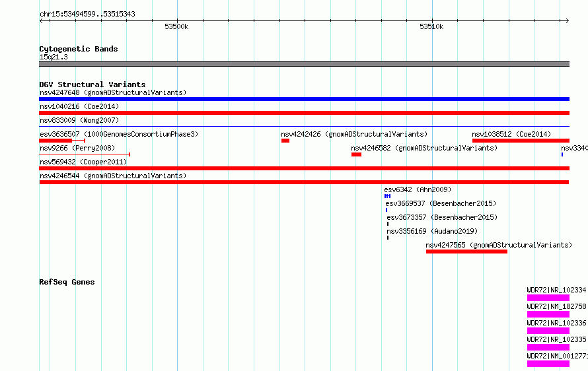
Task: Select the red nsv4247565 variant bar
Action: click(466, 252)
